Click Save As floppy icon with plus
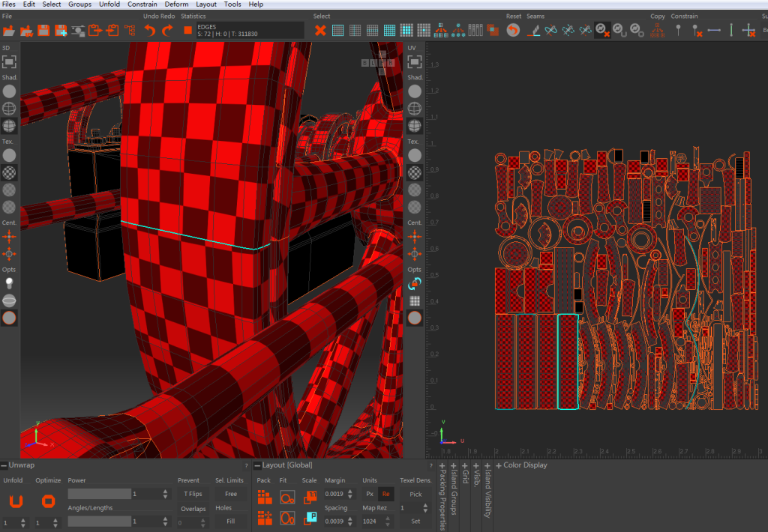The height and width of the screenshot is (532, 768). click(61, 31)
